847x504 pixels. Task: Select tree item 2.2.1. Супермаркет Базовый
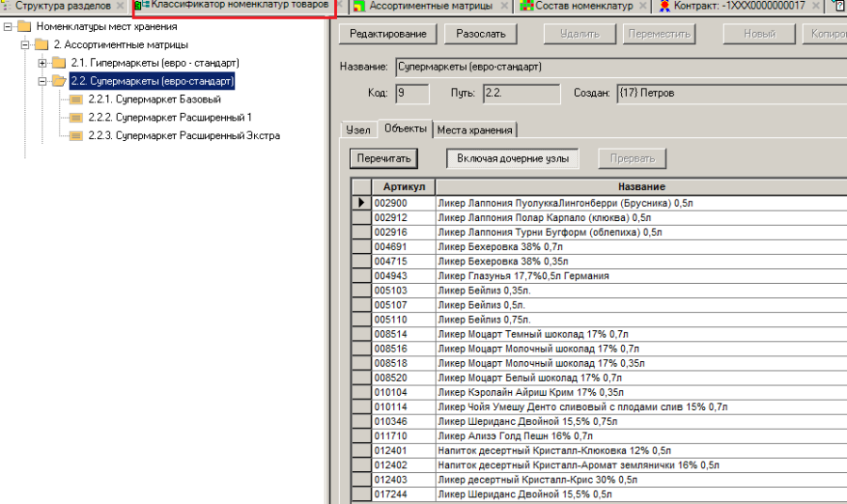(x=154, y=100)
